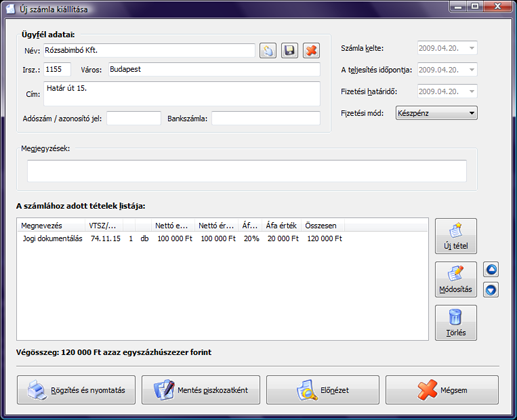Open A teljesítés időpontja date dropdown
Screen dimensions: 517x420
(x=472, y=70)
